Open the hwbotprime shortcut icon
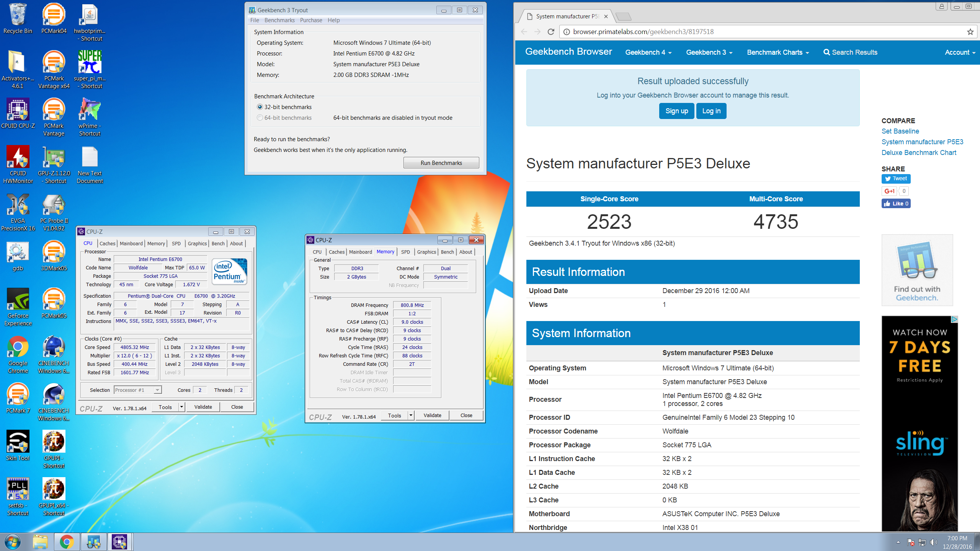Viewport: 980px width, 551px height. 90,22
